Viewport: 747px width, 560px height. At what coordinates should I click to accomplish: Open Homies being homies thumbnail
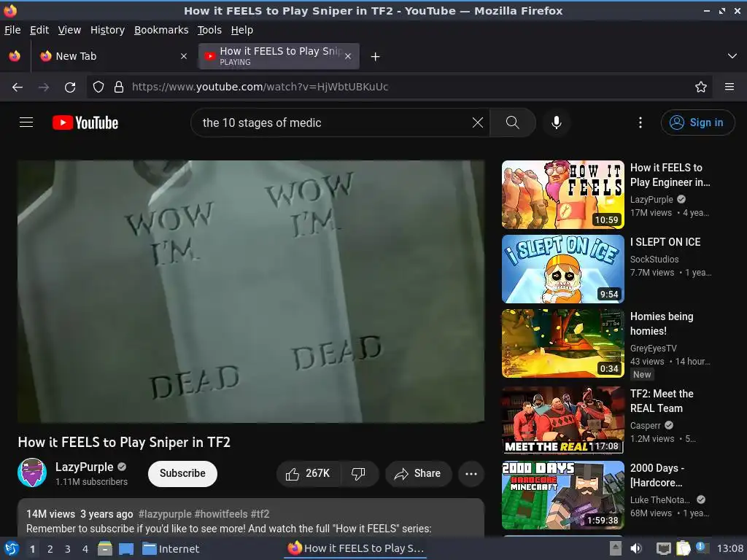tap(563, 343)
